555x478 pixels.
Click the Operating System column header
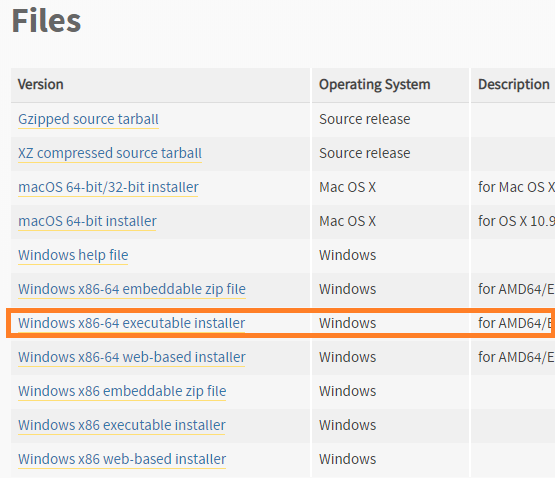pyautogui.click(x=374, y=85)
